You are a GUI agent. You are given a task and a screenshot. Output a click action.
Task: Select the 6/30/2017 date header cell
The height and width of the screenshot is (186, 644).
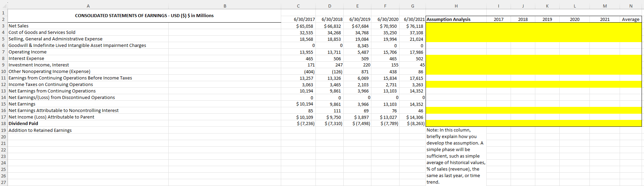click(x=298, y=19)
